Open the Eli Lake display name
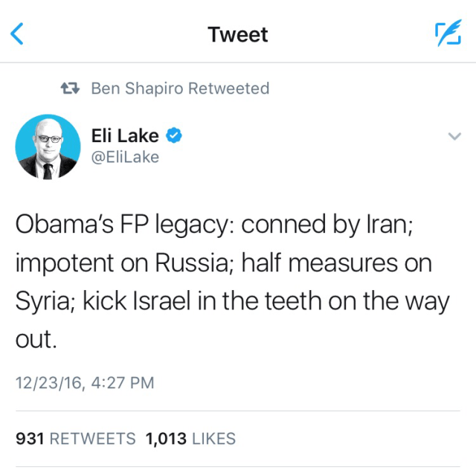This screenshot has width=476, height=476. 124,135
